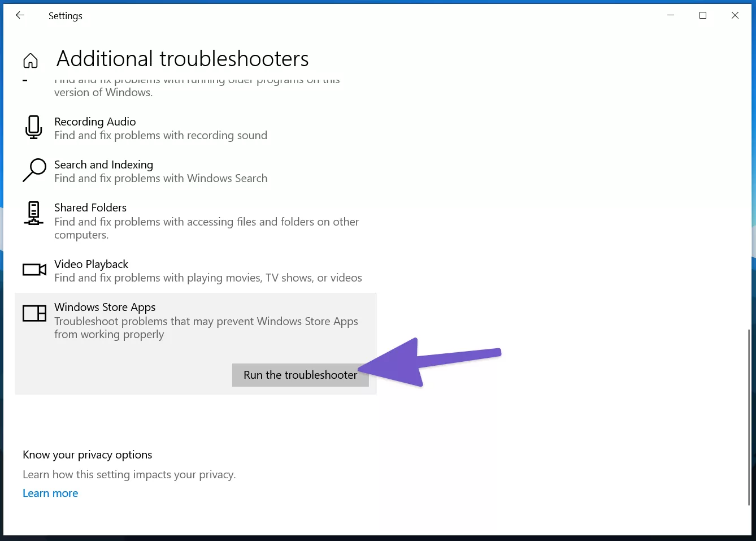This screenshot has height=541, width=756.
Task: Click the Additional troubleshooters page heading
Action: point(183,59)
